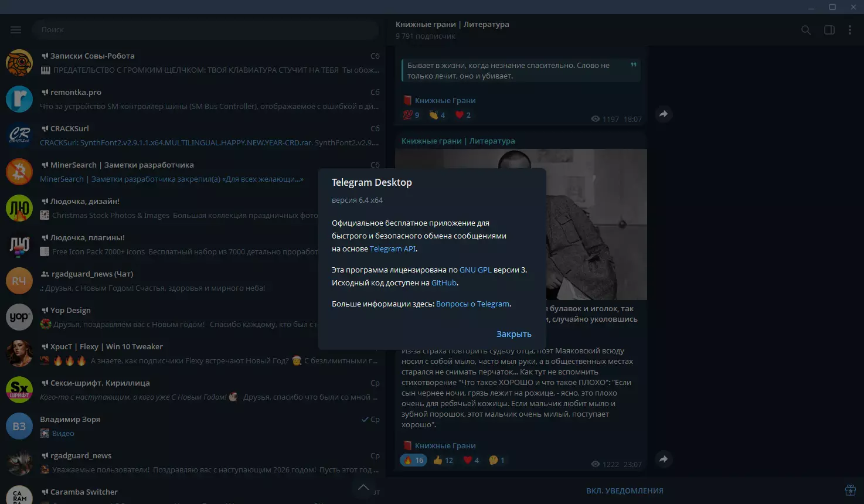Toggle the heart reaction with count 4
This screenshot has height=504, width=864.
click(471, 460)
